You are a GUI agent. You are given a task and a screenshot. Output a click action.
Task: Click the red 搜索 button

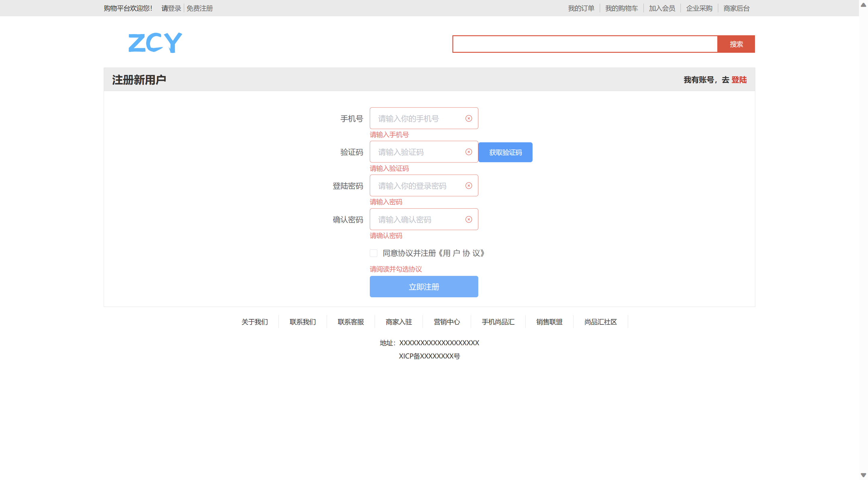(736, 44)
